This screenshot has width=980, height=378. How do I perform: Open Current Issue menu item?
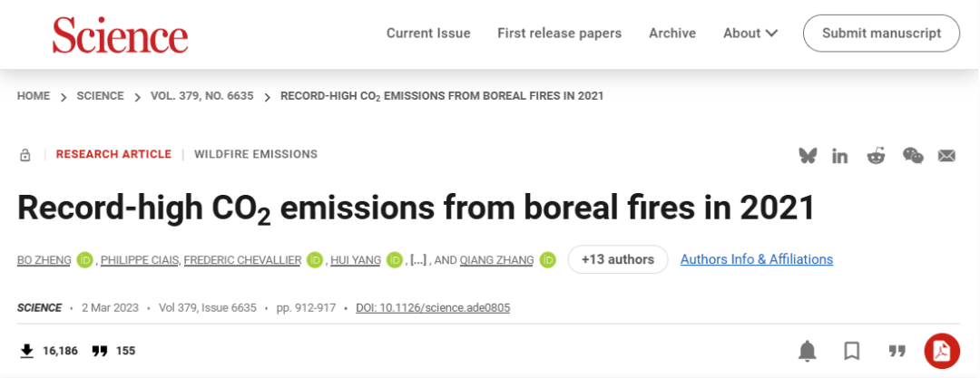click(x=428, y=34)
